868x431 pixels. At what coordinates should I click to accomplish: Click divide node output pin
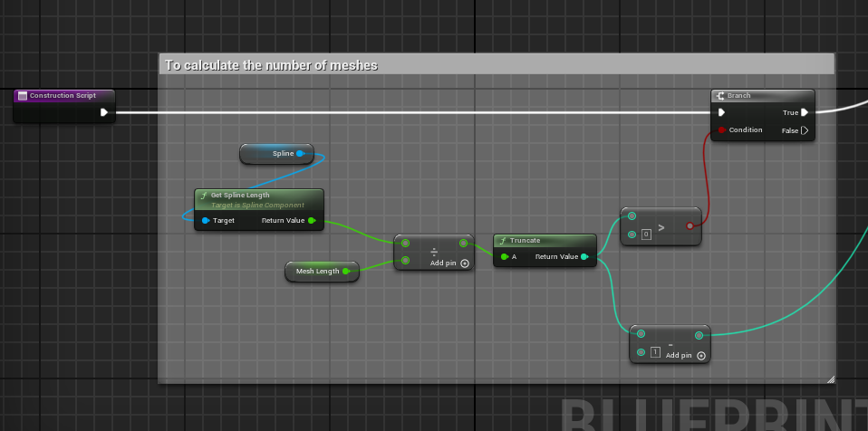click(463, 243)
